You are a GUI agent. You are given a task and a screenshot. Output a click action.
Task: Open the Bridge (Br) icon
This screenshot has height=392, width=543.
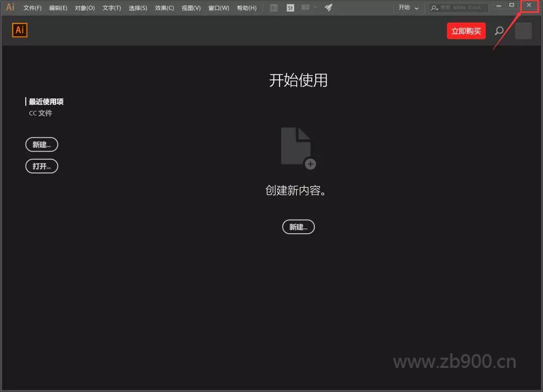point(274,8)
